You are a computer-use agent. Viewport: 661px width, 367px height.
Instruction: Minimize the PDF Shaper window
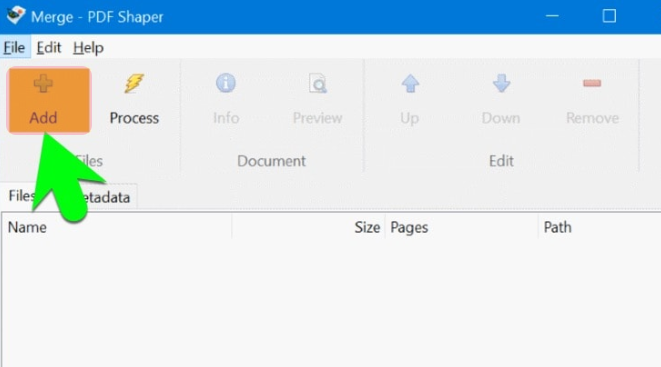[552, 16]
